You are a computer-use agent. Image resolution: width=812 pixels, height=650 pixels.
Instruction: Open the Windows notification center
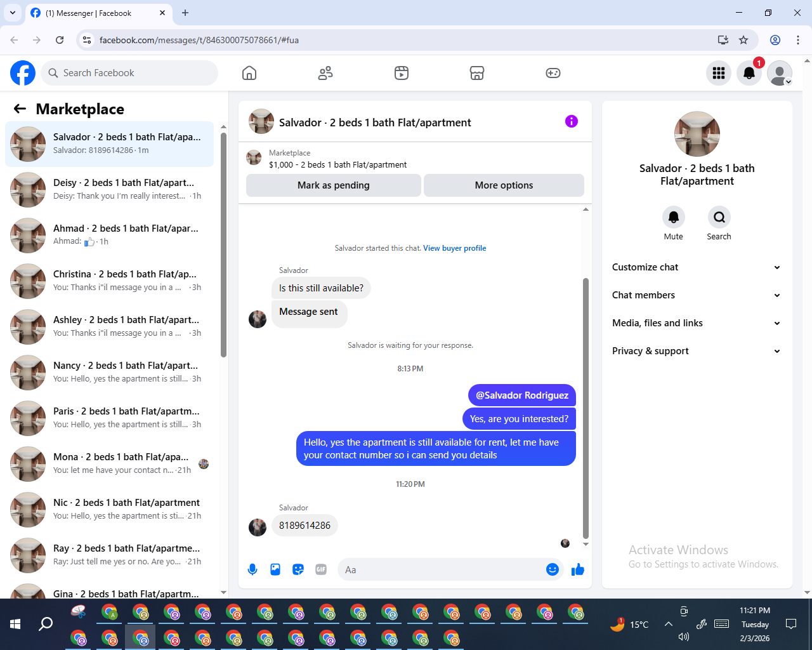pyautogui.click(x=791, y=625)
